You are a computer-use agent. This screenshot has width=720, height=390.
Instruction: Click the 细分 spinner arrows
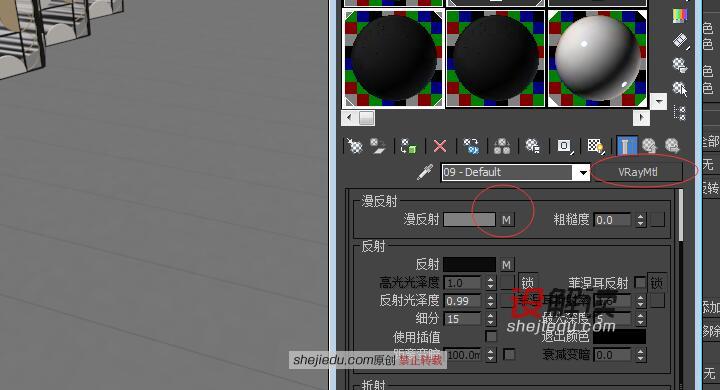tap(490, 319)
